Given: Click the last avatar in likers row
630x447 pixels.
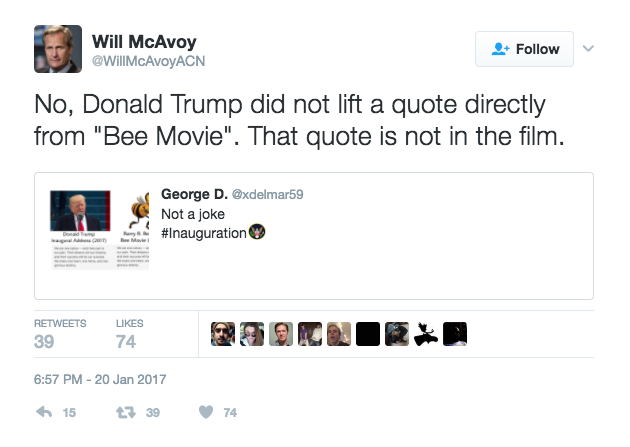Looking at the screenshot, I should (455, 334).
